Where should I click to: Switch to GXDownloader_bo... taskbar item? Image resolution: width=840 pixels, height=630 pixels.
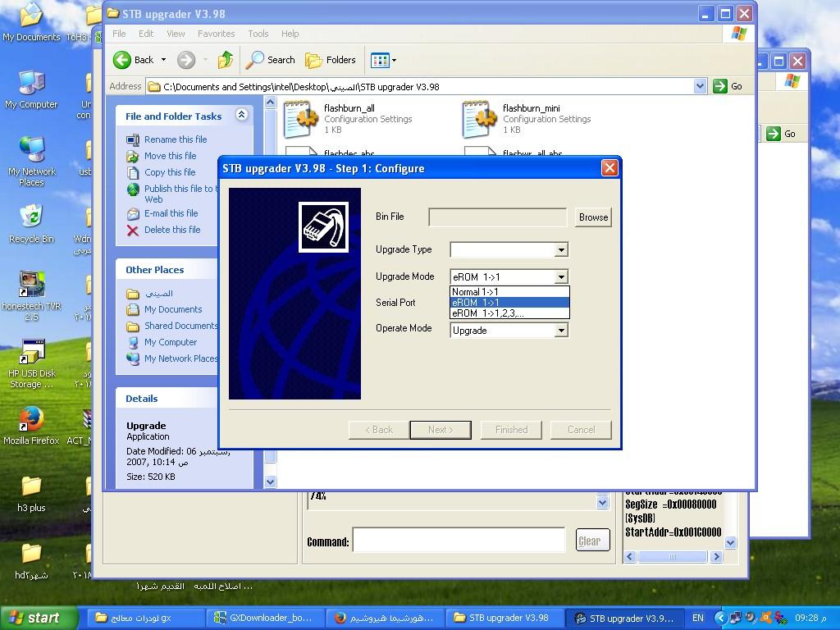click(x=267, y=619)
